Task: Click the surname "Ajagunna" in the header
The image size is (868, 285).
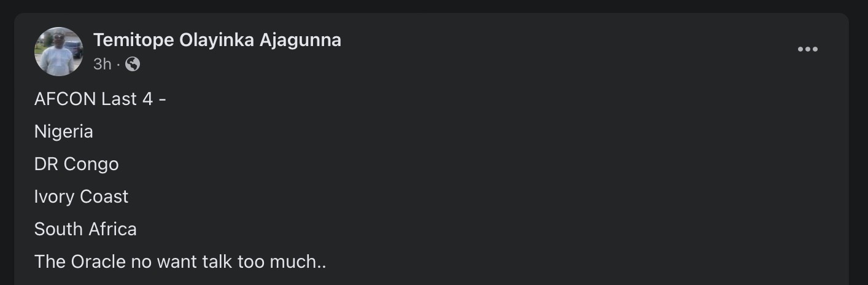Action: tap(300, 41)
